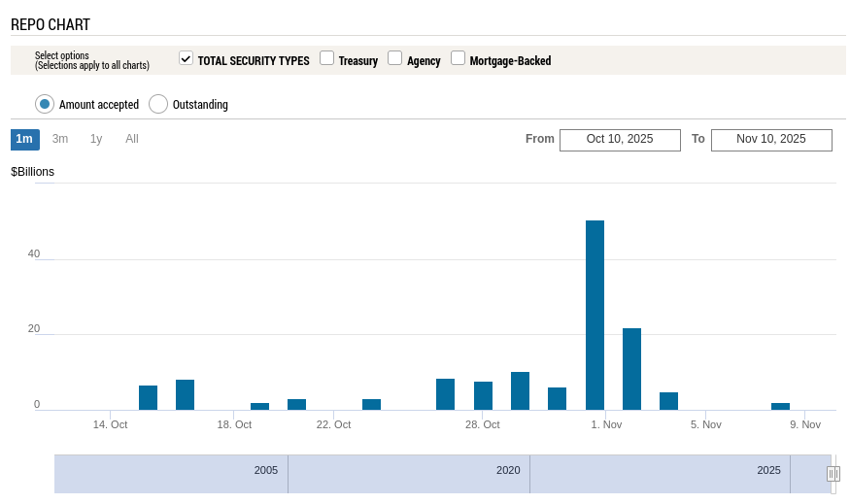850x504 pixels.
Task: Choose the Outstanding radio button
Action: click(x=158, y=104)
